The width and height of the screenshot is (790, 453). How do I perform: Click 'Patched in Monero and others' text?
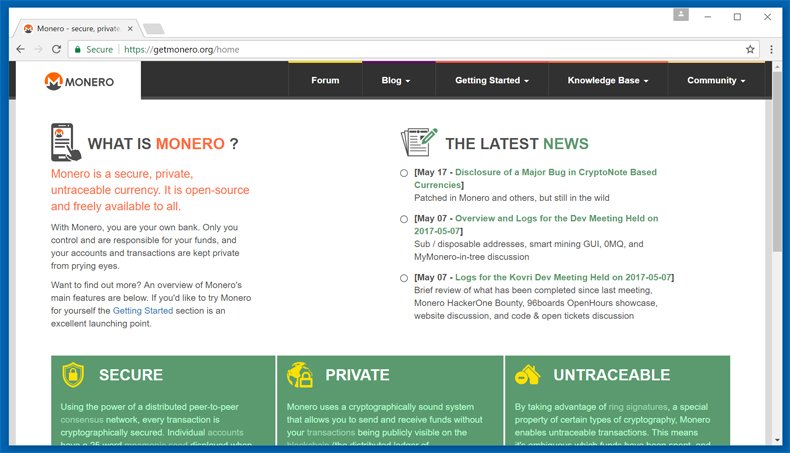click(511, 198)
